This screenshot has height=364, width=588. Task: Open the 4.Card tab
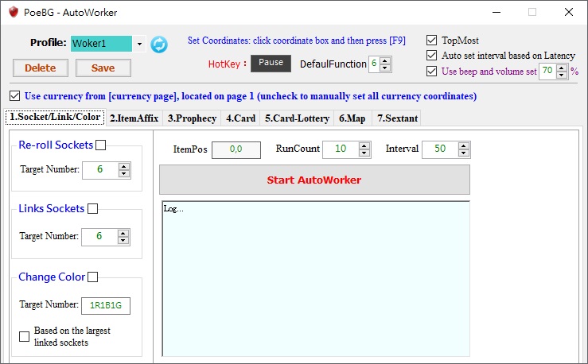[x=240, y=118]
